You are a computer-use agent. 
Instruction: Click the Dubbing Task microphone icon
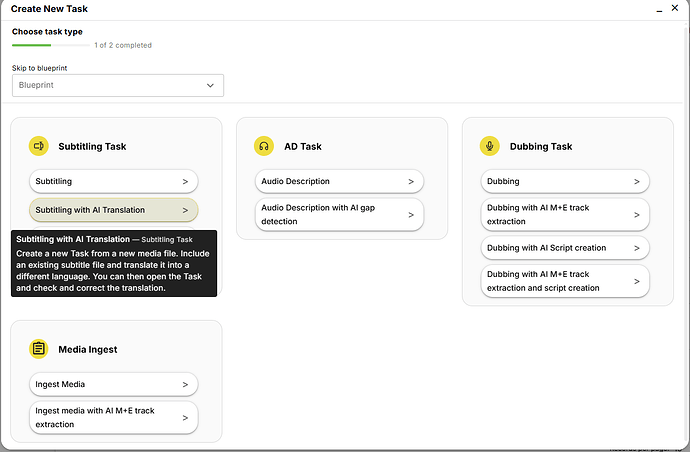(x=490, y=146)
